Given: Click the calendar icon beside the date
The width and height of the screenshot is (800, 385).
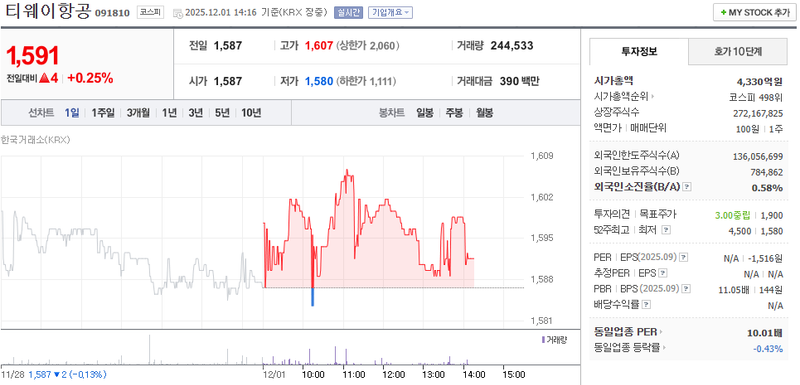Looking at the screenshot, I should (x=178, y=13).
